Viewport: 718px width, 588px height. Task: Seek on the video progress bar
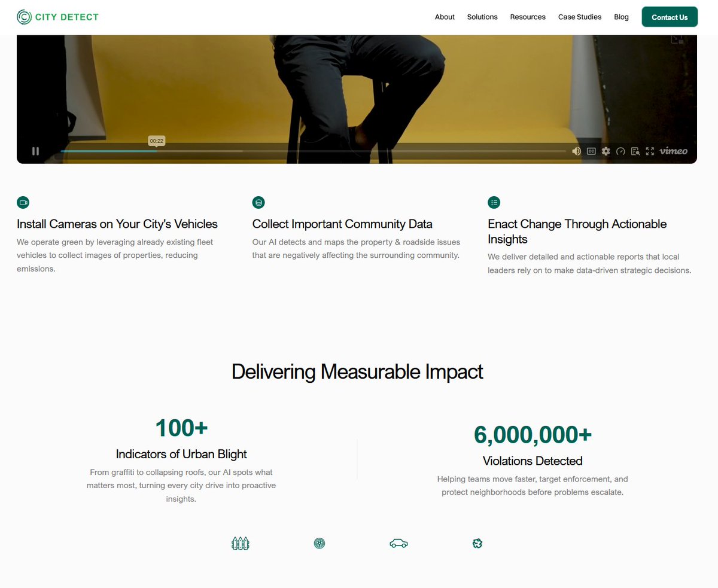click(313, 151)
